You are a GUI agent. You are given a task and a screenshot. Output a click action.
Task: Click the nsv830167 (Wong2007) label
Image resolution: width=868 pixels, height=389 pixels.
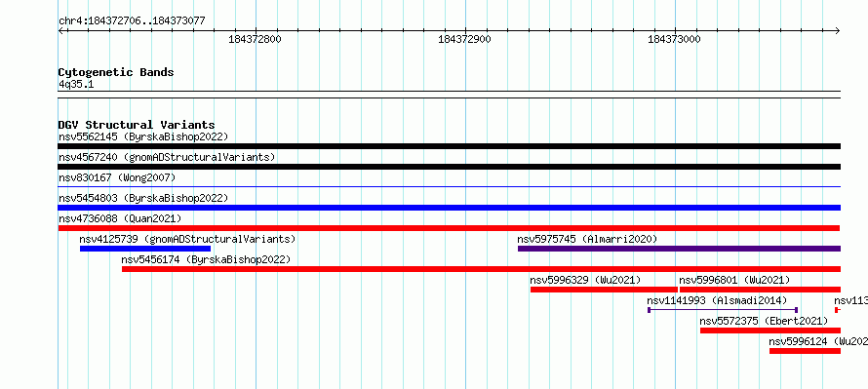[x=117, y=177]
